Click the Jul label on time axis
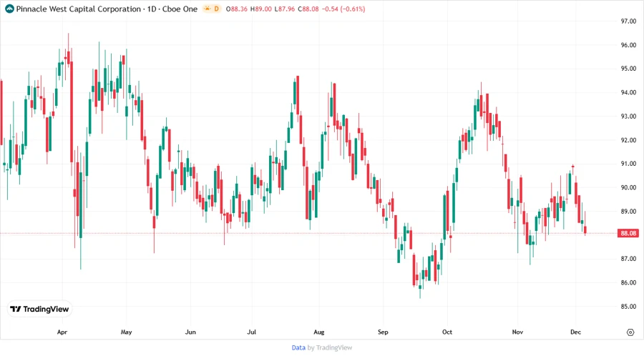 tap(251, 332)
